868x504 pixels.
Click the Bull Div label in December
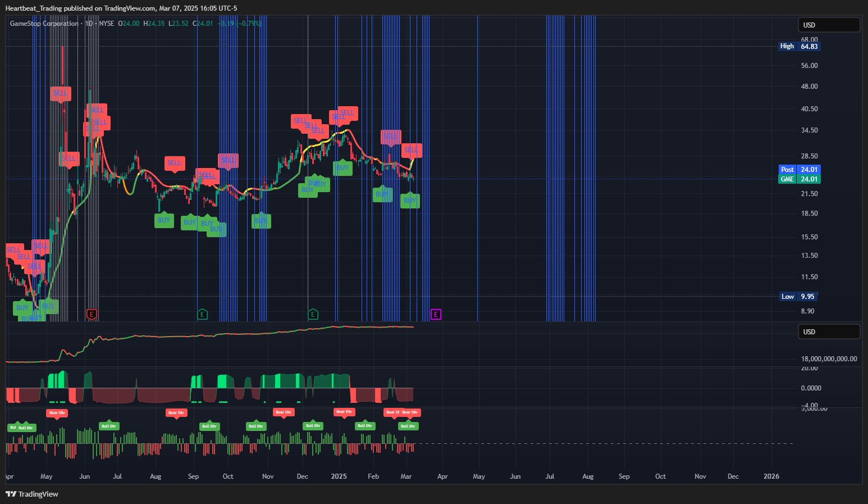coord(313,425)
